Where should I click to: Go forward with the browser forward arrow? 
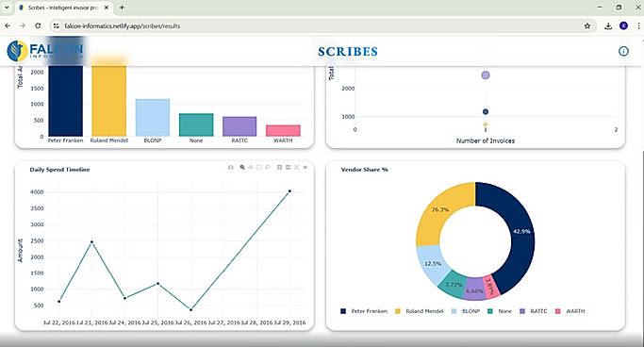coord(23,25)
